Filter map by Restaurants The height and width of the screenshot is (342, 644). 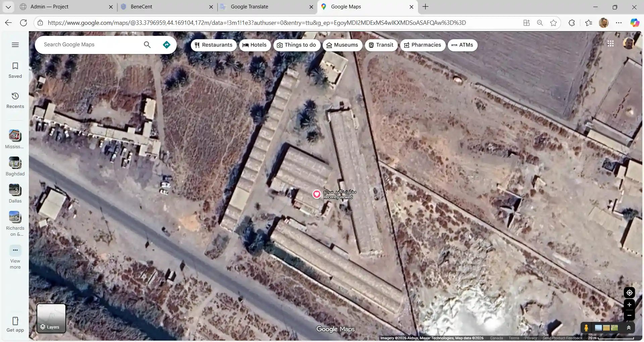click(x=213, y=45)
